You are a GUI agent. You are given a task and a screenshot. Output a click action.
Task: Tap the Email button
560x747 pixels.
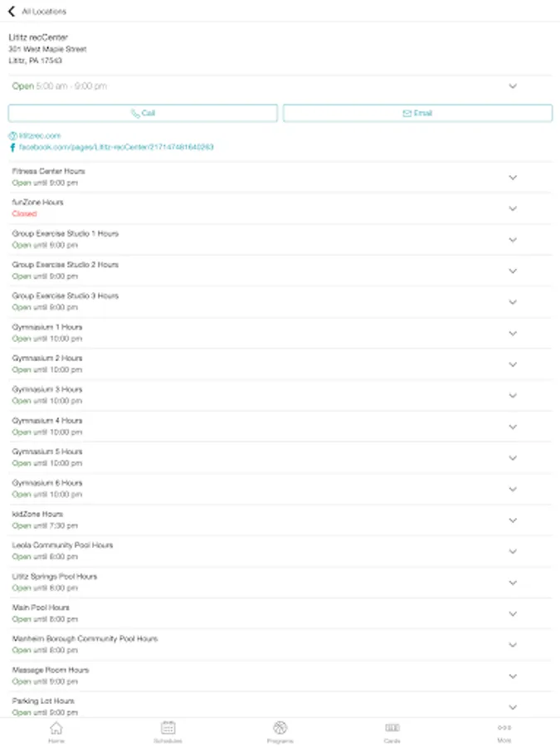click(x=417, y=114)
